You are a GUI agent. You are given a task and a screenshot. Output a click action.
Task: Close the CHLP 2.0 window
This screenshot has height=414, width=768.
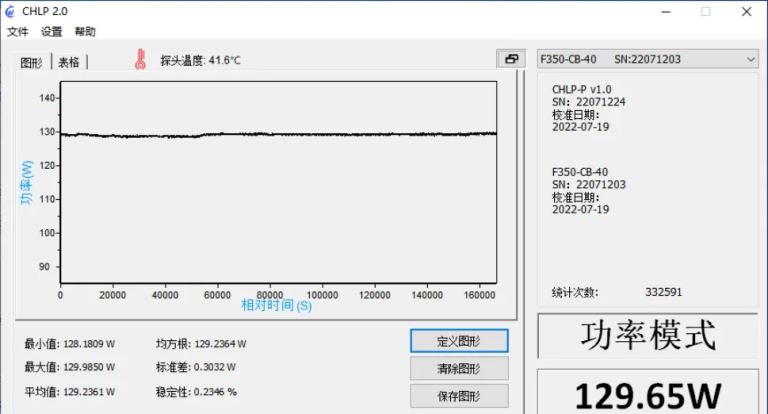click(x=746, y=12)
